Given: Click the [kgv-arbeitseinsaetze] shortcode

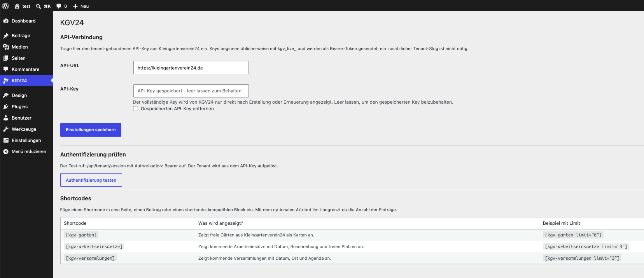Looking at the screenshot, I should tap(94, 247).
